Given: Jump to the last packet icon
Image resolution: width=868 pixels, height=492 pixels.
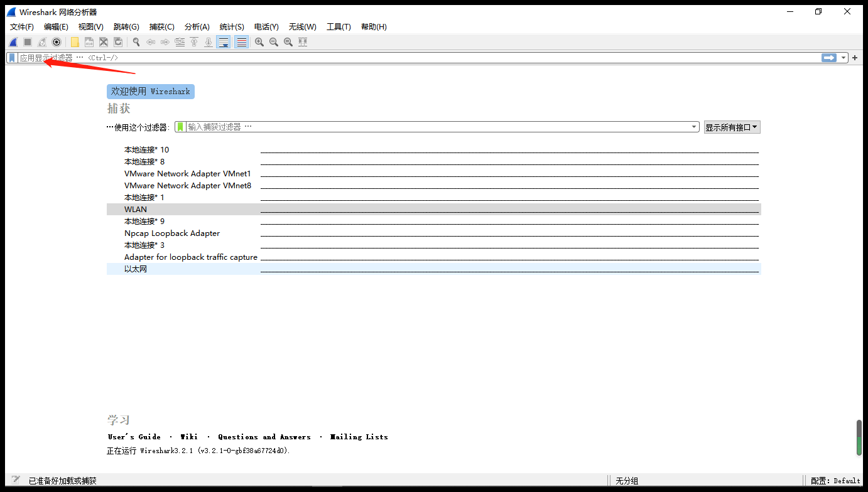Looking at the screenshot, I should pos(209,42).
